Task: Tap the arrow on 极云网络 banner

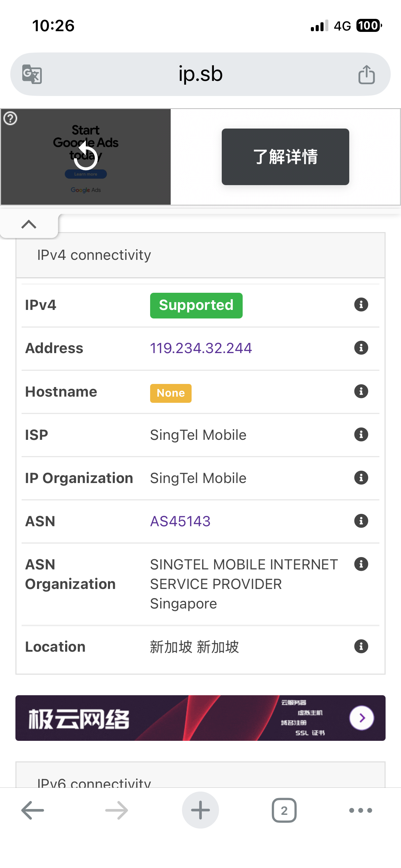Action: (x=362, y=718)
